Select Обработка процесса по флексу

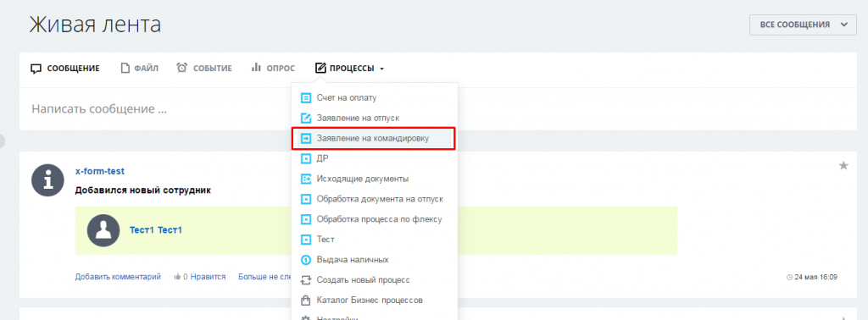click(x=374, y=219)
